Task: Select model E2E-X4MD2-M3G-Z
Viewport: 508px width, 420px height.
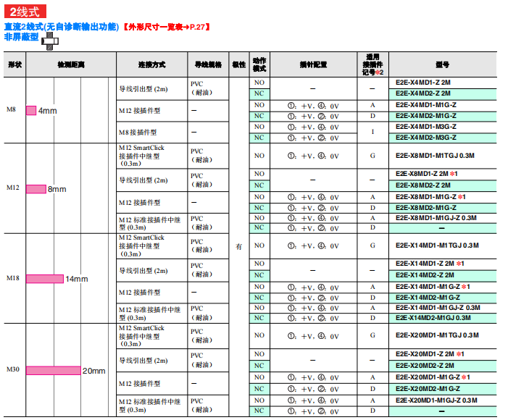Action: click(426, 137)
